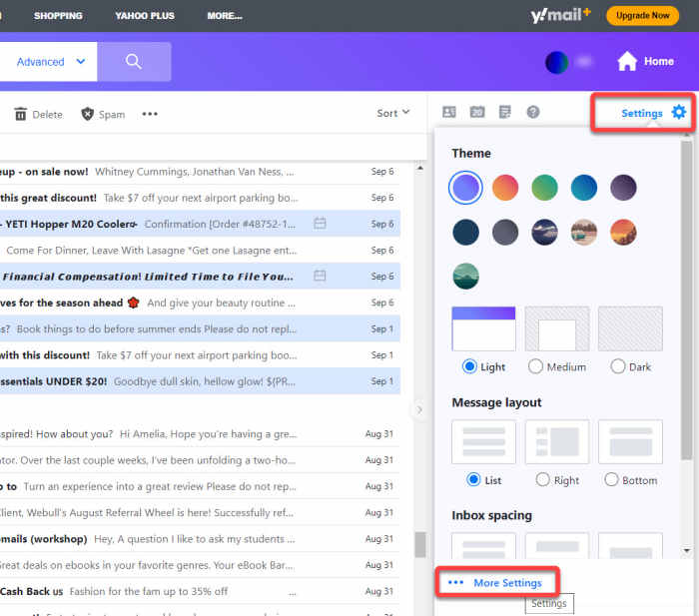Screen dimensions: 699x616
Task: Open the 'Book things to do before summer ends' email
Action: (200, 328)
